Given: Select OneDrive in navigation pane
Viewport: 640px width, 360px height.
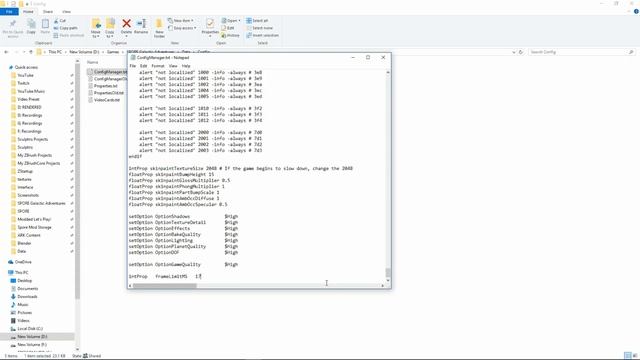Looking at the screenshot, I should pos(23,262).
